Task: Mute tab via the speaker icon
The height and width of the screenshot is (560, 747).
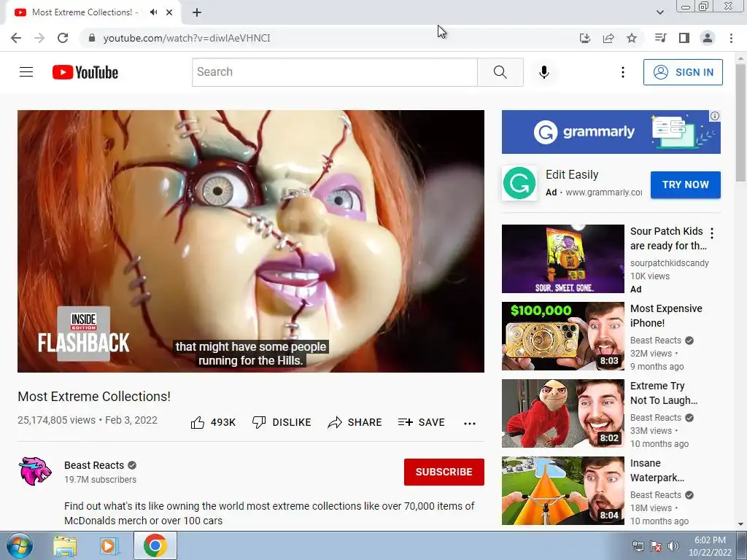Action: (x=153, y=12)
